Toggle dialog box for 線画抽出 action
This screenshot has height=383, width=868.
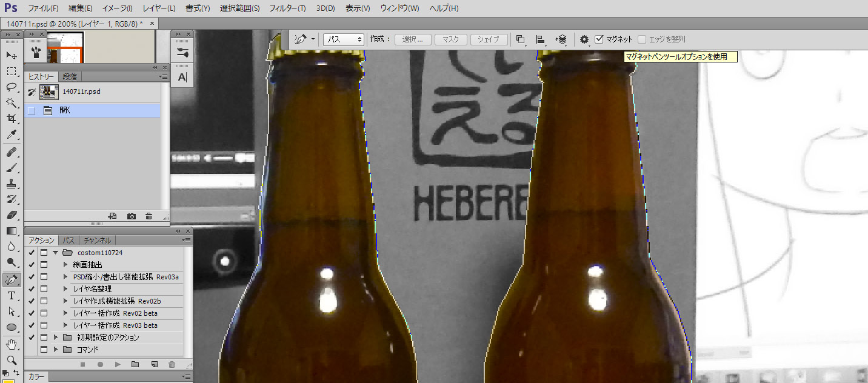[44, 264]
